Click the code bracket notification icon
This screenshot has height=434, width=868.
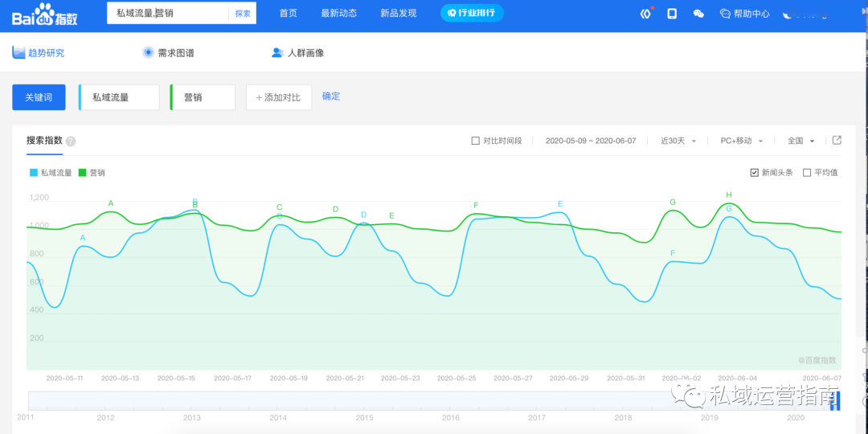(x=646, y=14)
